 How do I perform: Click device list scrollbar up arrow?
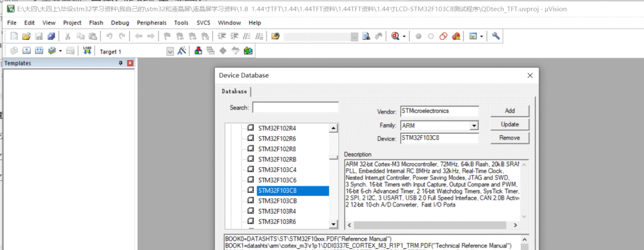(333, 129)
